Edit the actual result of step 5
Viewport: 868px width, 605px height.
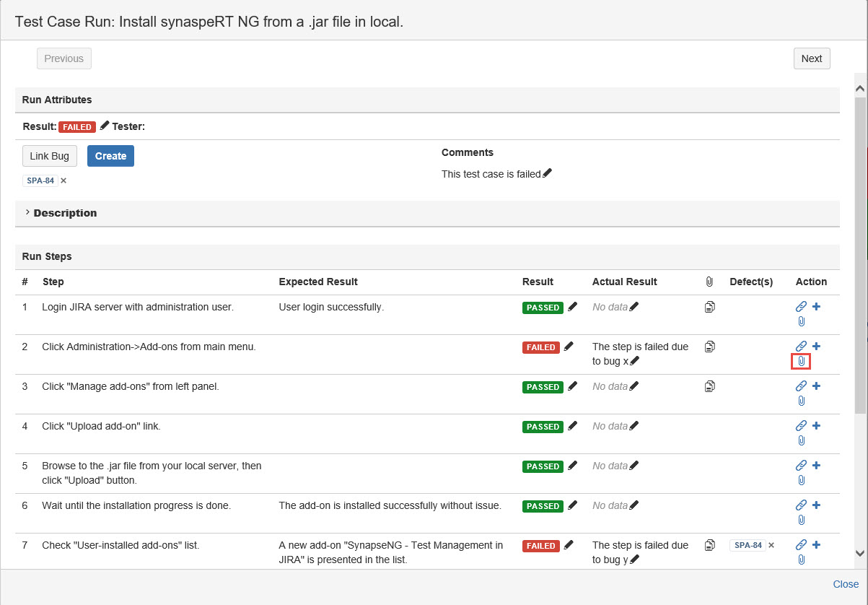point(634,466)
